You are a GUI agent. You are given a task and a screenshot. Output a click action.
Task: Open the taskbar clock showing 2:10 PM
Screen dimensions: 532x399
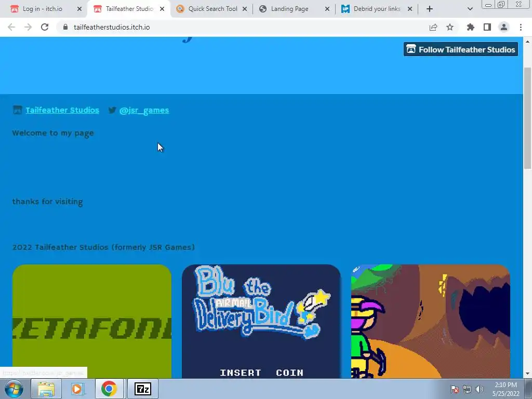(506, 389)
